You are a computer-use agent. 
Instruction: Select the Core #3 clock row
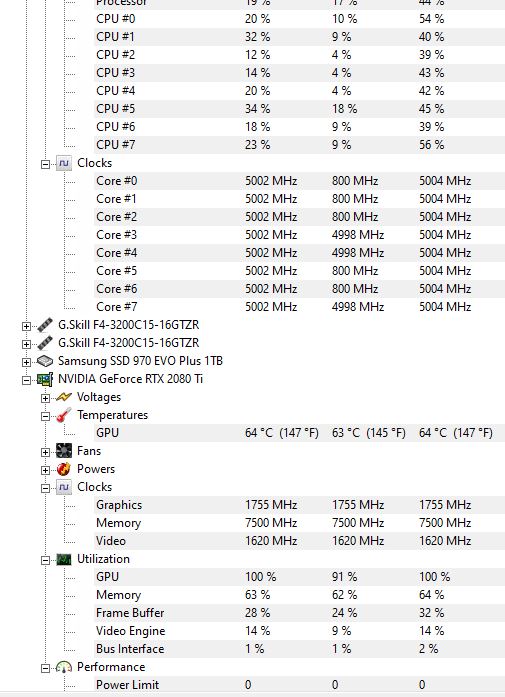[x=300, y=235]
